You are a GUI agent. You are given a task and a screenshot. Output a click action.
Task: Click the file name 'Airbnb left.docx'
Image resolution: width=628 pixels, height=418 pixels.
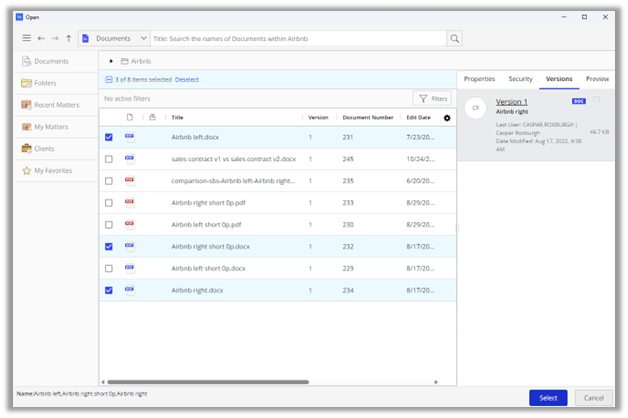point(195,137)
